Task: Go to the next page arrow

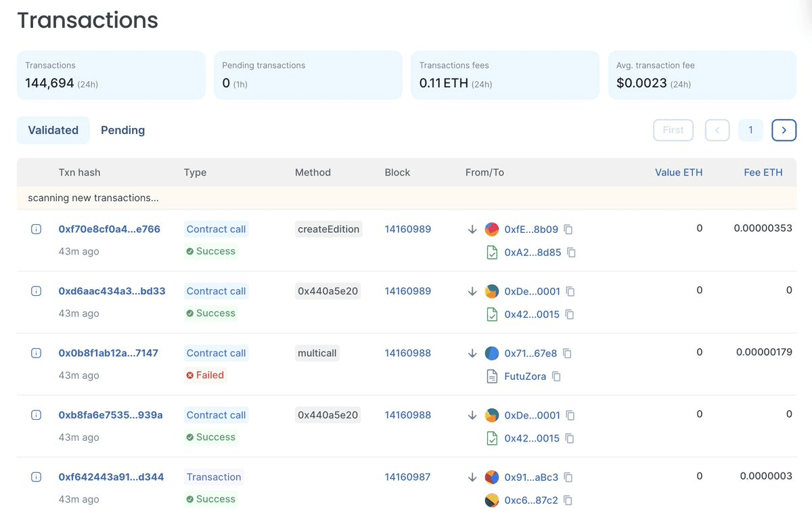Action: pyautogui.click(x=784, y=130)
